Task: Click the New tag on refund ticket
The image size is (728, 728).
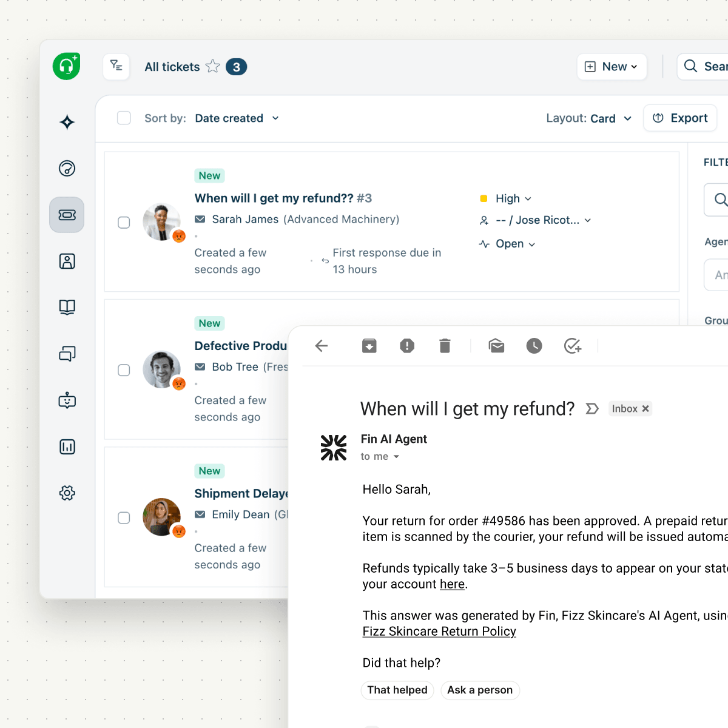Action: click(209, 175)
